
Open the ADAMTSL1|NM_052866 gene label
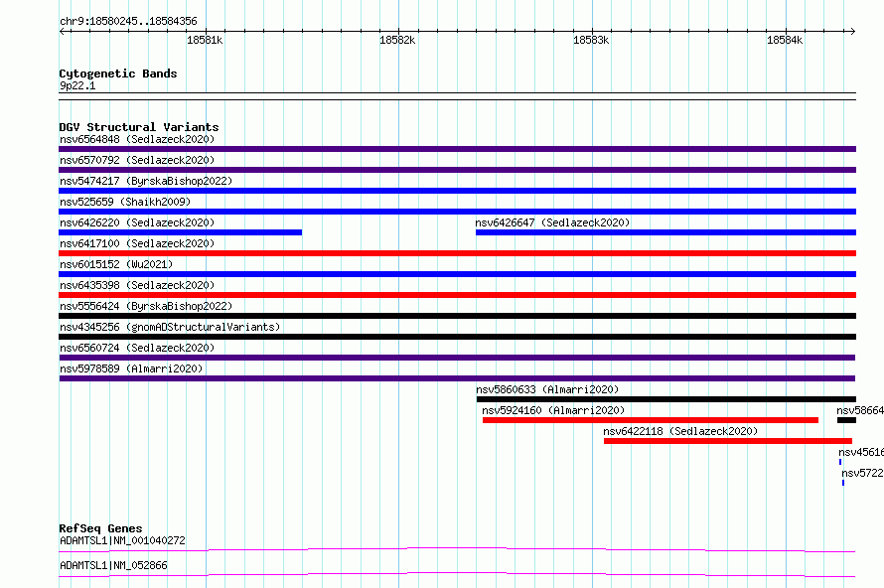[113, 565]
